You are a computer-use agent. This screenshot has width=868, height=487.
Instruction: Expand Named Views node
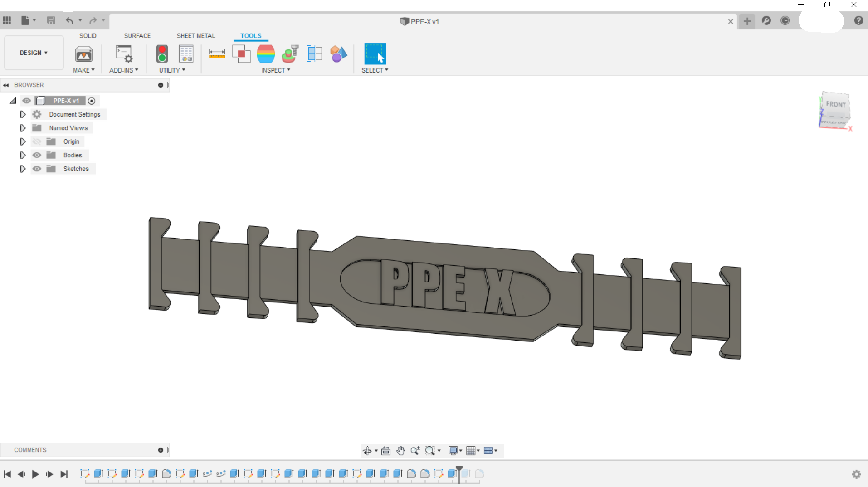pos(23,128)
